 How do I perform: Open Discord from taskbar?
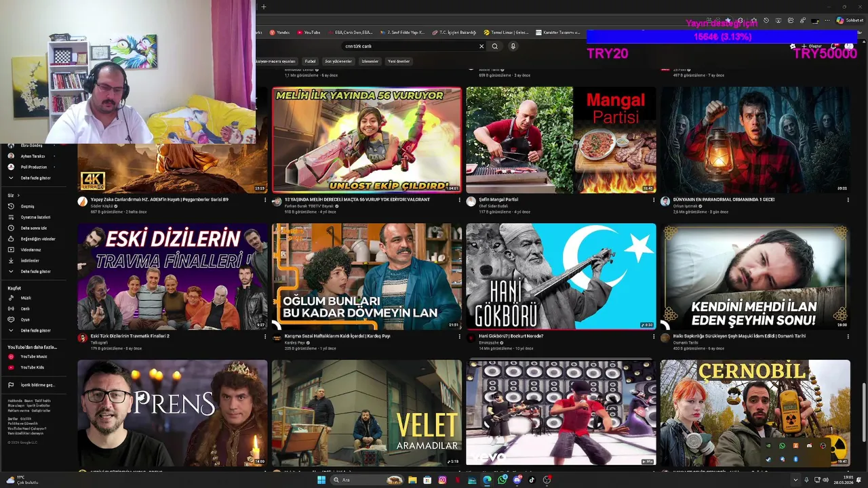[517, 480]
